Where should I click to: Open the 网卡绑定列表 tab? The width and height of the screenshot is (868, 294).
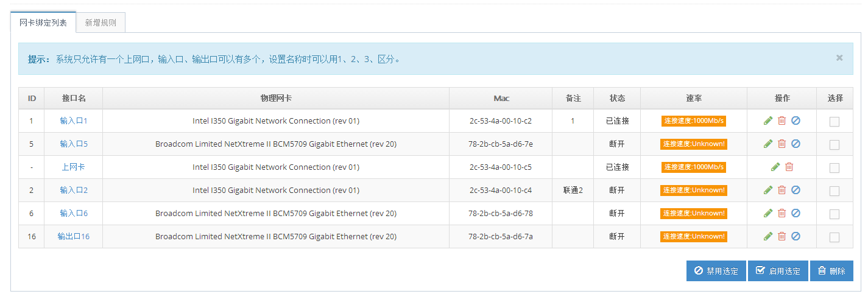[43, 23]
